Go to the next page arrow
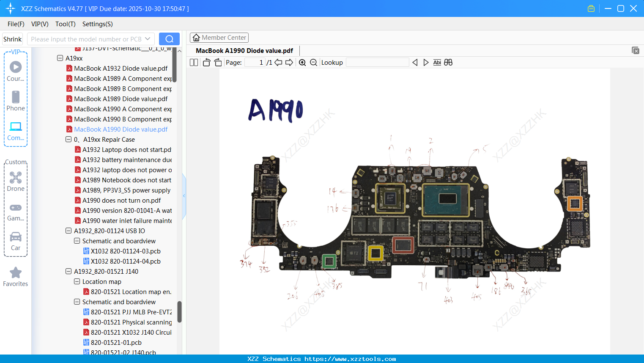644x363 pixels. 289,63
